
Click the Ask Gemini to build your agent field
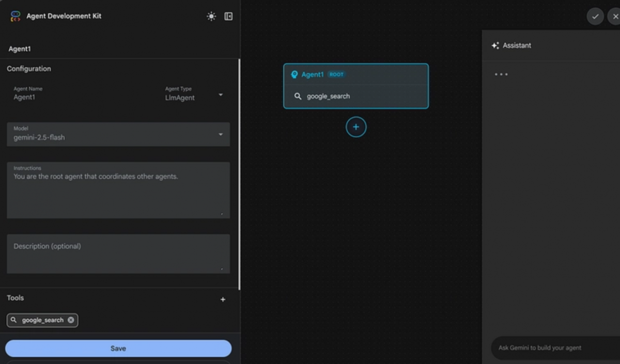pyautogui.click(x=553, y=347)
